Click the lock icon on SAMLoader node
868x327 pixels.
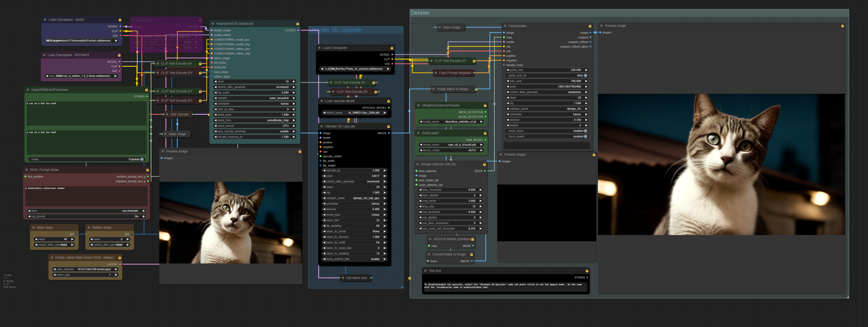(x=485, y=133)
